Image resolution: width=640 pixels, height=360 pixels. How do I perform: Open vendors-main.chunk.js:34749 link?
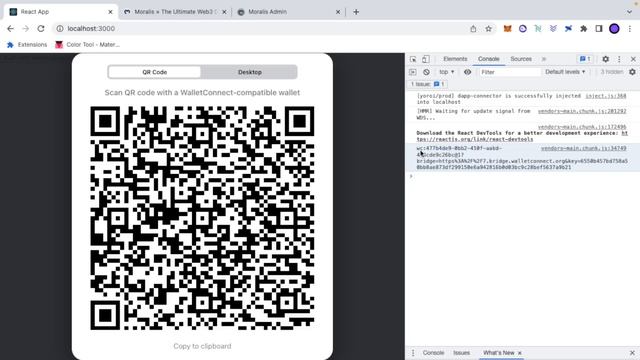[x=584, y=148]
